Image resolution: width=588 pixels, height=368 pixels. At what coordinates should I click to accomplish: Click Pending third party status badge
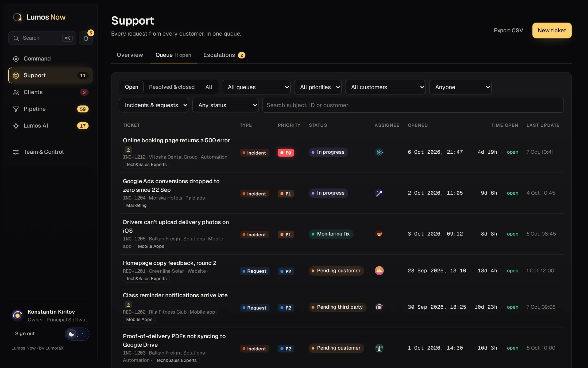(337, 307)
